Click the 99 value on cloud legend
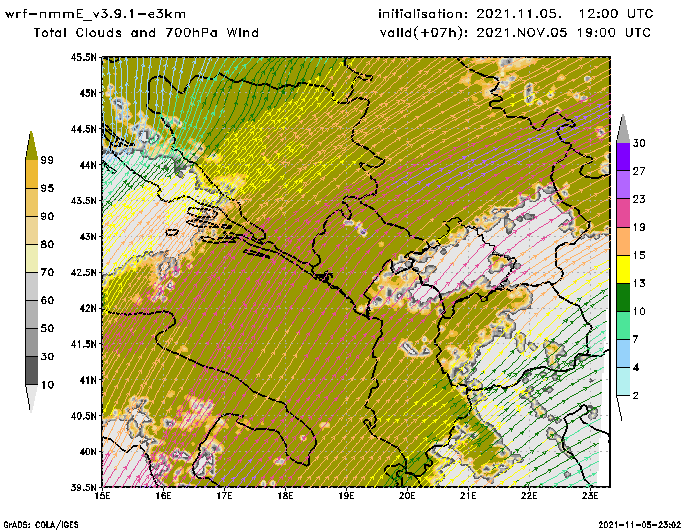This screenshot has width=700, height=530. [x=47, y=160]
